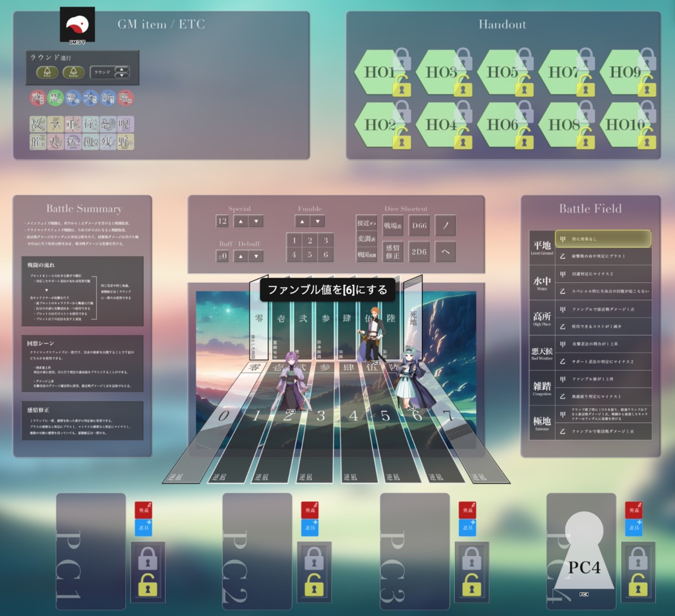Toggle the yellow open lock on HO2
The height and width of the screenshot is (616, 675).
point(401,137)
